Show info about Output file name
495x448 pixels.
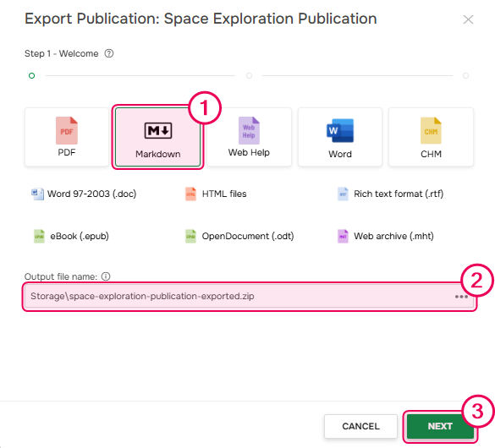(106, 276)
